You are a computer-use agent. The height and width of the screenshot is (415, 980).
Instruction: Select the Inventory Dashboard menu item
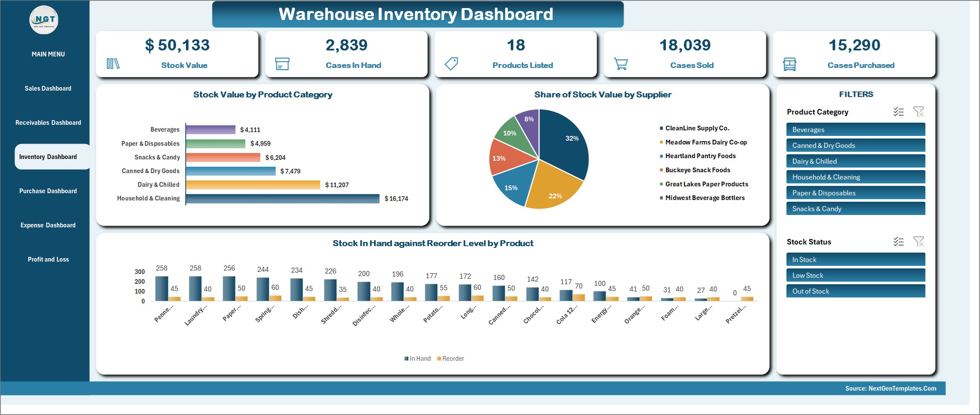click(52, 157)
